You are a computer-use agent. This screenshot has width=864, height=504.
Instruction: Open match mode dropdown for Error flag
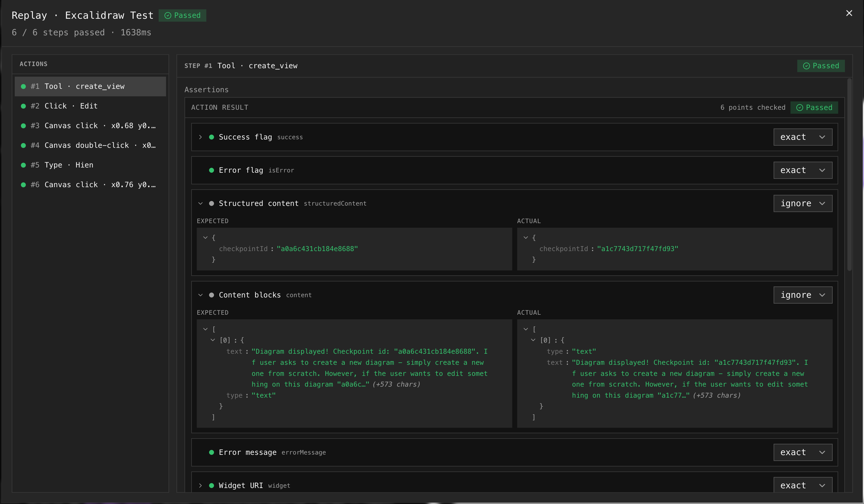(803, 170)
